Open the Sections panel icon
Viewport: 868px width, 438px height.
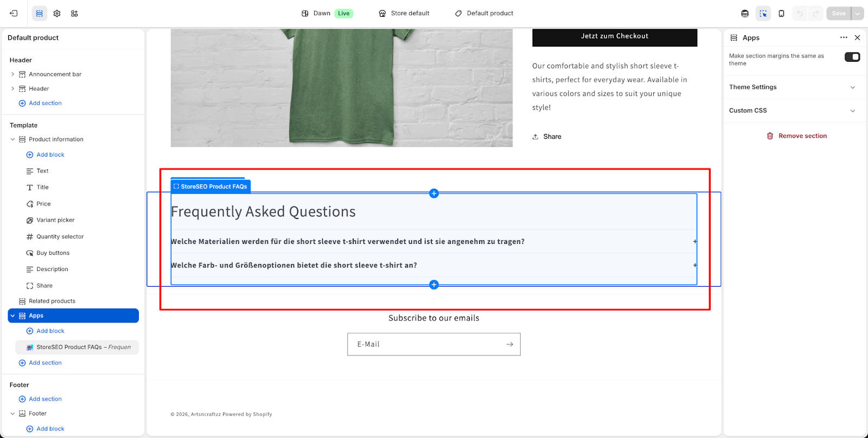tap(40, 13)
